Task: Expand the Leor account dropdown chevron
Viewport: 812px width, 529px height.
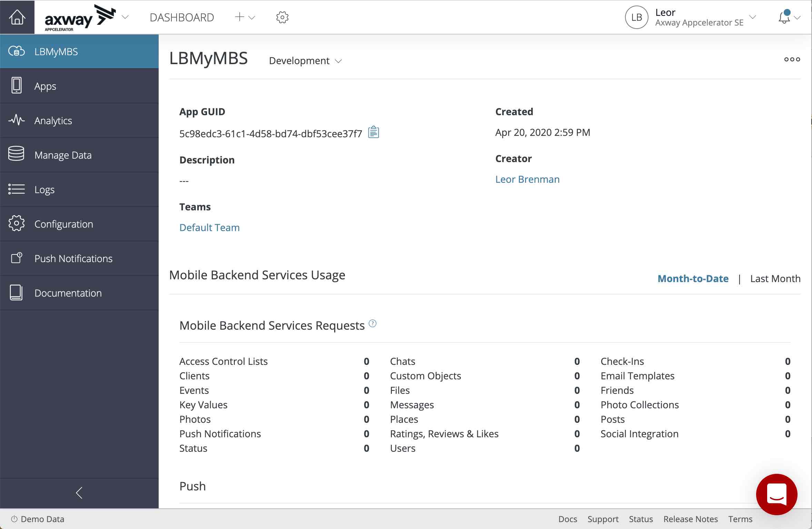Action: coord(753,17)
